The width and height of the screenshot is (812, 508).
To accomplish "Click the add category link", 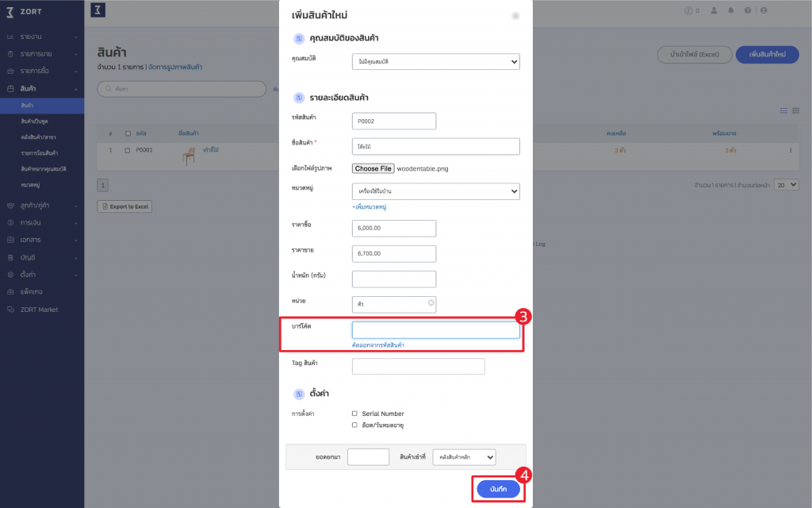I will pos(370,207).
